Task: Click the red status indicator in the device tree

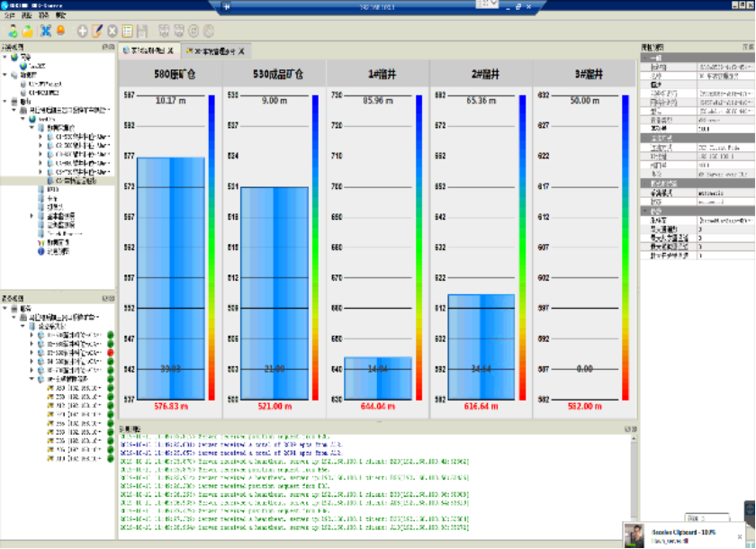Action: 110,352
